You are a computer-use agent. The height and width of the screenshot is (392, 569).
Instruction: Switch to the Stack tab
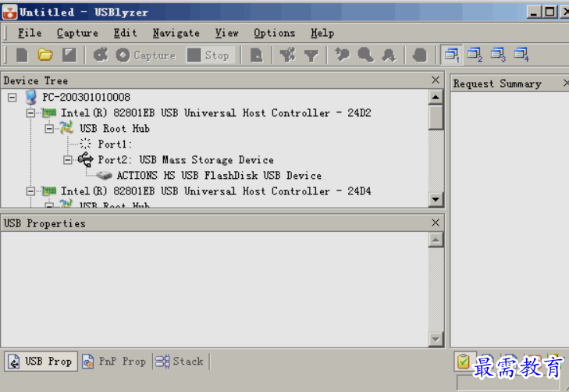click(x=180, y=362)
